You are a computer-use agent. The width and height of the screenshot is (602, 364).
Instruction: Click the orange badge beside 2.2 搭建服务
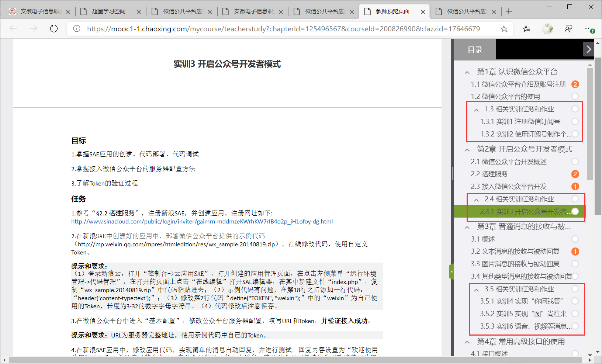pos(575,174)
